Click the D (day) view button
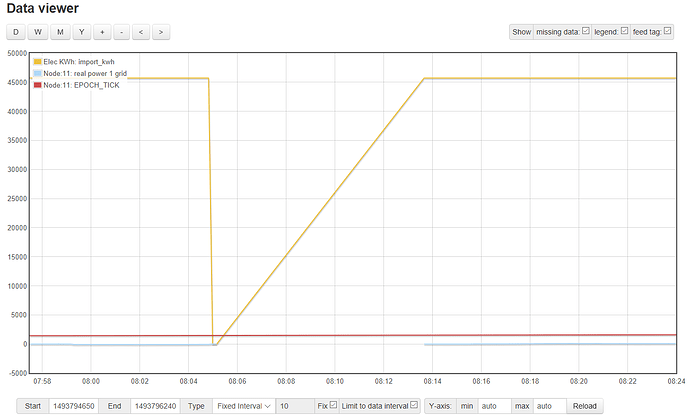The width and height of the screenshot is (690, 415). coord(16,32)
